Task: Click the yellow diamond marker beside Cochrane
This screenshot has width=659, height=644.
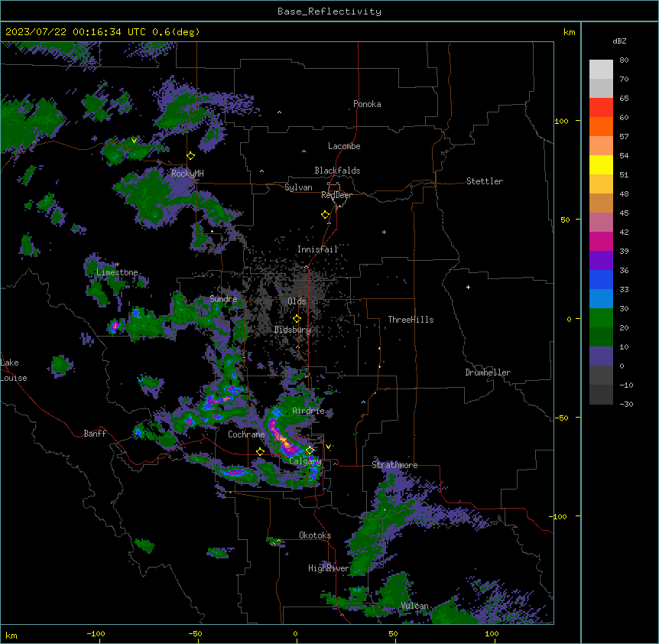Action: click(260, 451)
